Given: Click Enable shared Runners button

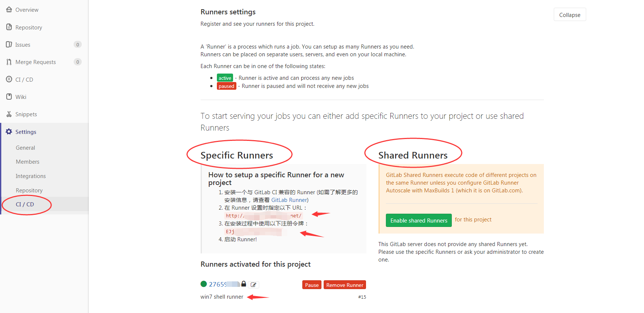Looking at the screenshot, I should 419,220.
